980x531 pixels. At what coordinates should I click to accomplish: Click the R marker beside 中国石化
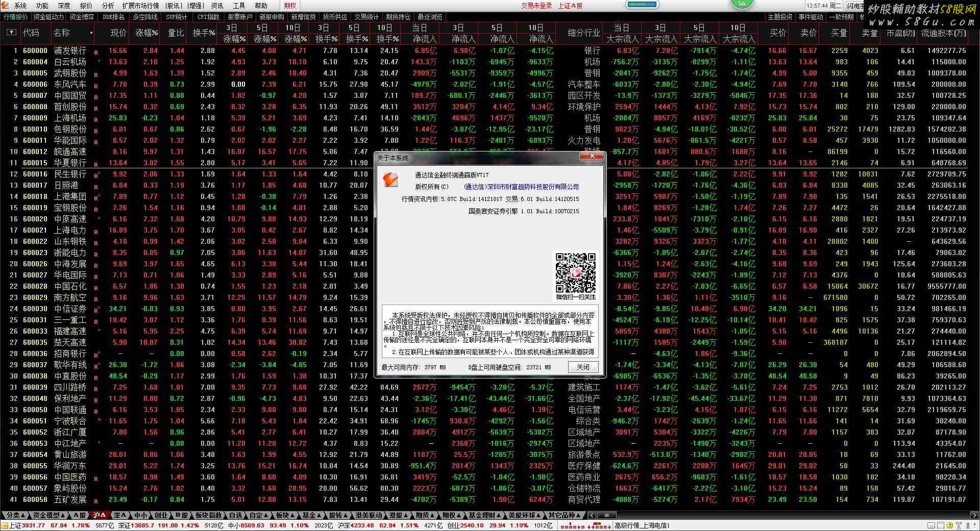pos(96,288)
